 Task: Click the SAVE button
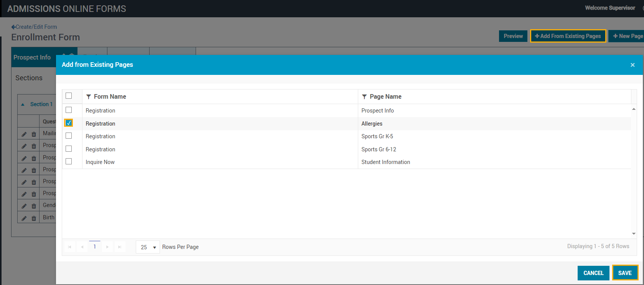pyautogui.click(x=625, y=273)
